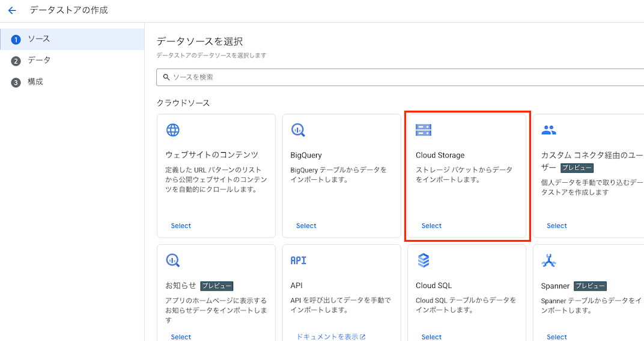Viewport: 644px width, 341px height.
Task: Select the お知らせ data source
Action: click(181, 337)
